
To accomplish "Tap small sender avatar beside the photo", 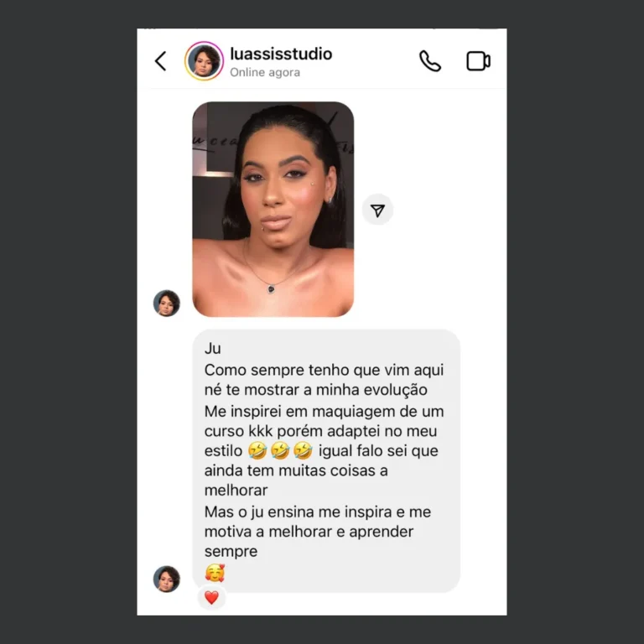I will [x=166, y=303].
